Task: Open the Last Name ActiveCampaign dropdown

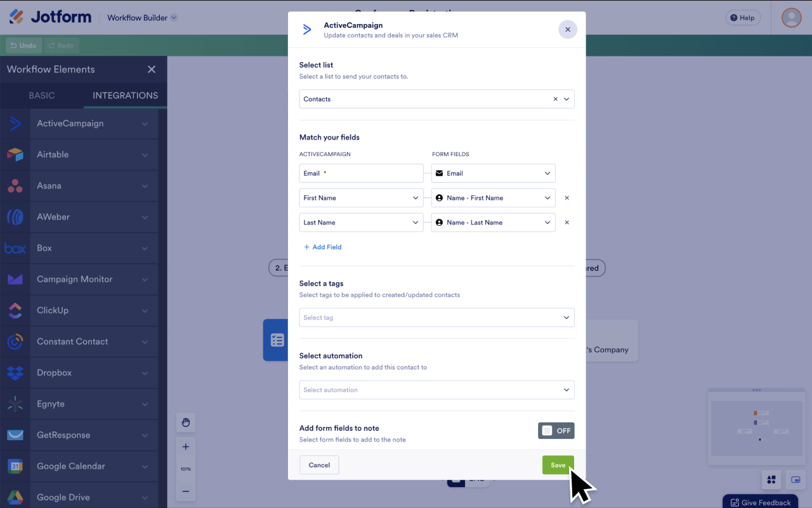Action: pos(361,223)
